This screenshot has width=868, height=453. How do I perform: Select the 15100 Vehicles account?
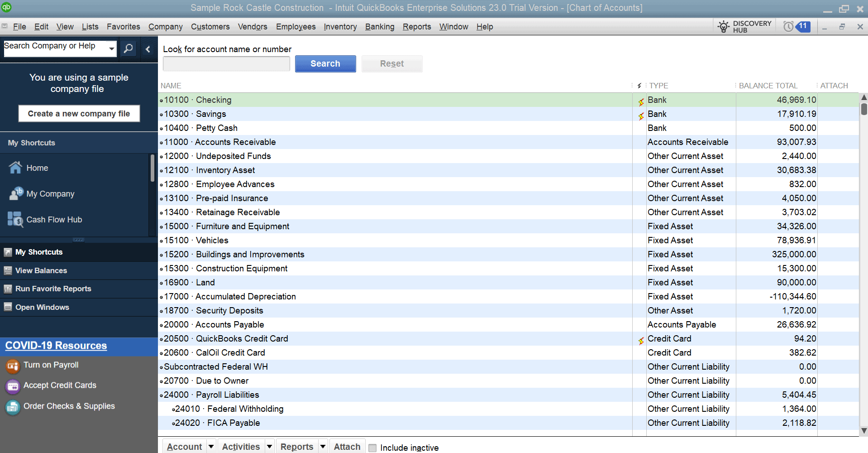[508, 241]
